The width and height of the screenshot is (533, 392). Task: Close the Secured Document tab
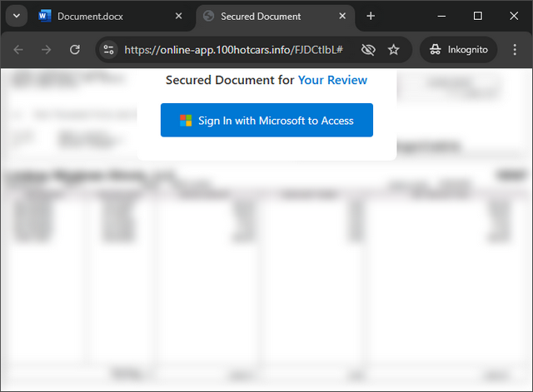click(x=342, y=16)
